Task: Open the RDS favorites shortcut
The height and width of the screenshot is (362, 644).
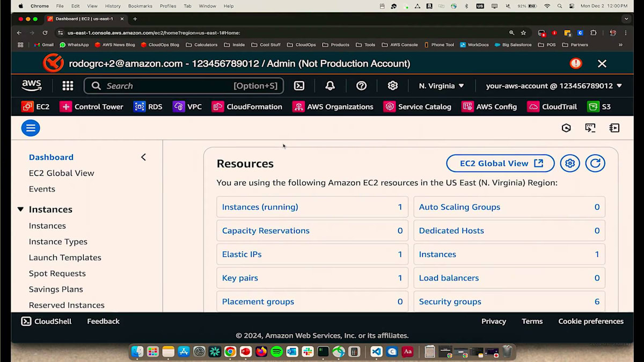Action: [148, 107]
